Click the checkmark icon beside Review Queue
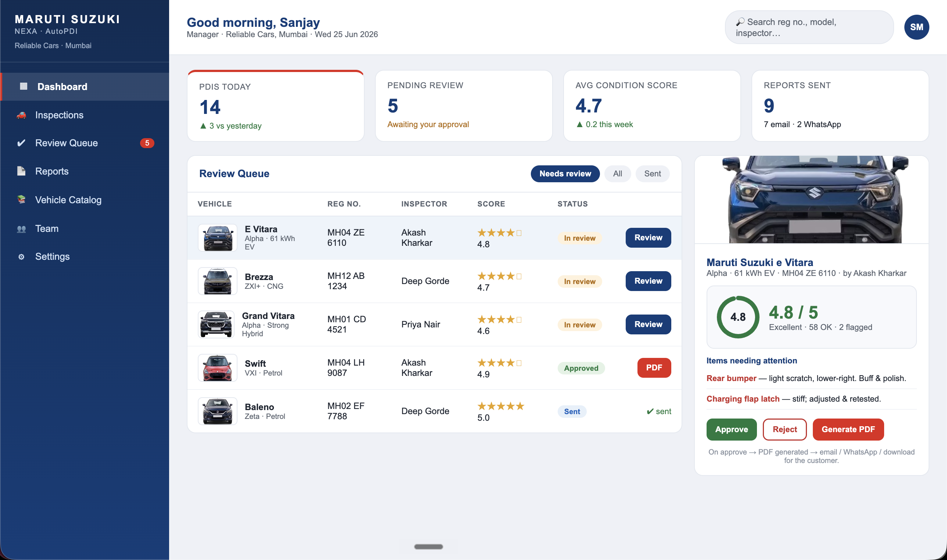 coord(22,143)
